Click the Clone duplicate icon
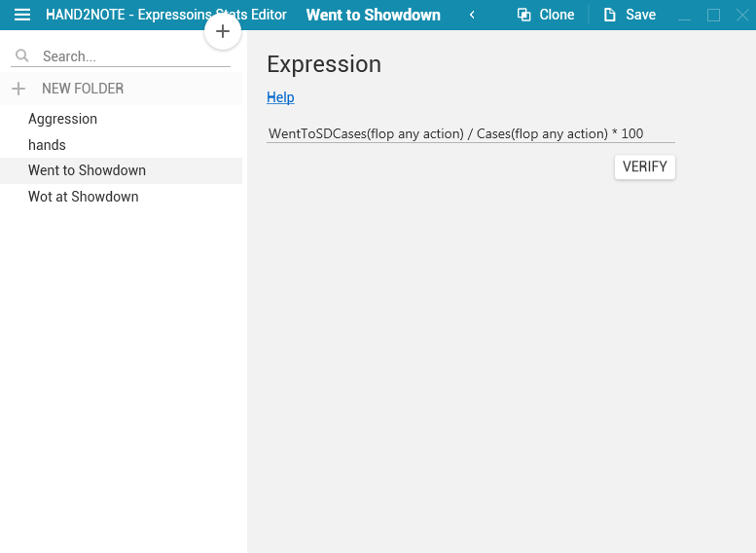 point(523,15)
